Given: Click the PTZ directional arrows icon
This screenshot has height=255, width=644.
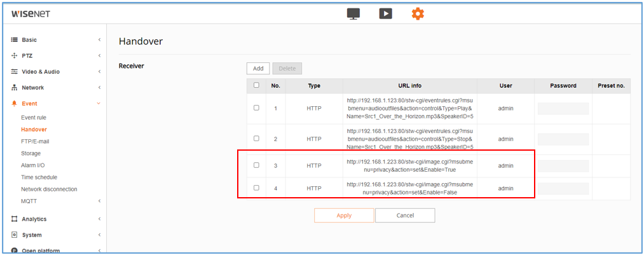Looking at the screenshot, I should point(15,56).
